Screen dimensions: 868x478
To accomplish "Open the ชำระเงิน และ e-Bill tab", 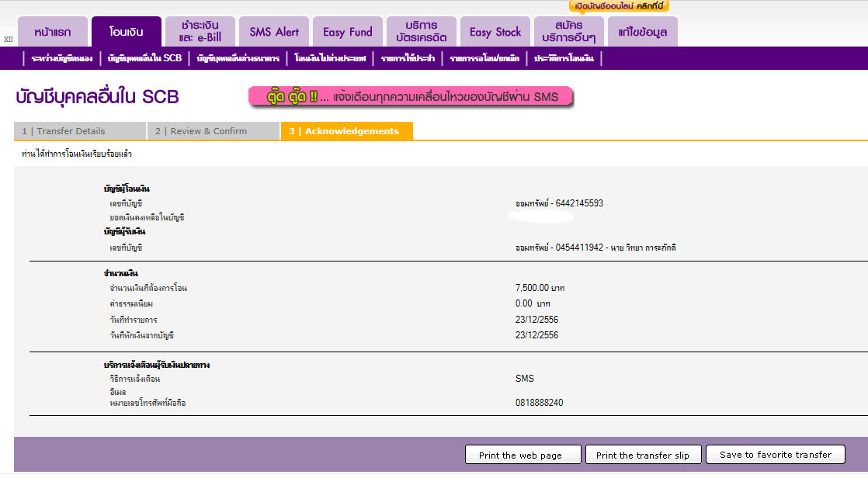I will [x=200, y=32].
